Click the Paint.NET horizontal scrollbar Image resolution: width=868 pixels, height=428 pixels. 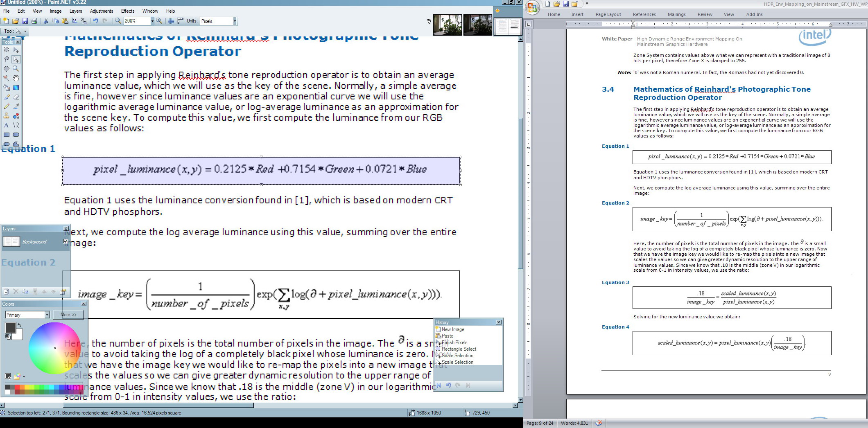coord(158,405)
